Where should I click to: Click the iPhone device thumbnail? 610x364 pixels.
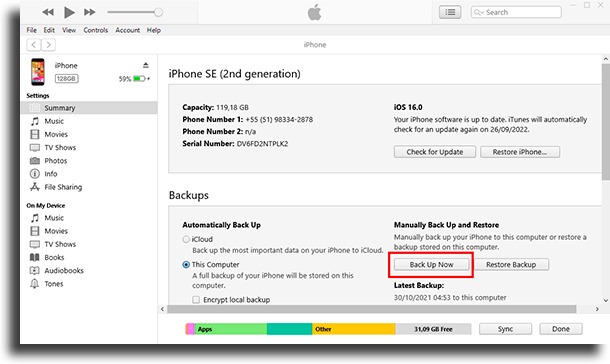(38, 72)
